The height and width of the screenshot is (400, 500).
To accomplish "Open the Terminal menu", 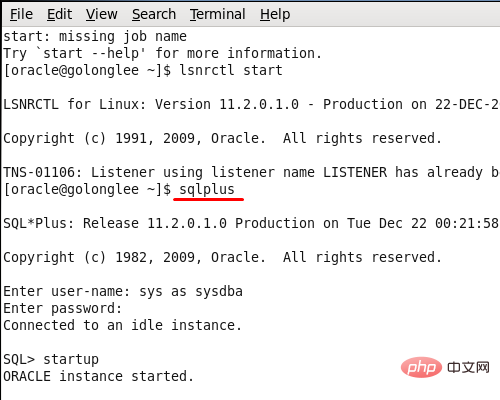I will (x=218, y=14).
